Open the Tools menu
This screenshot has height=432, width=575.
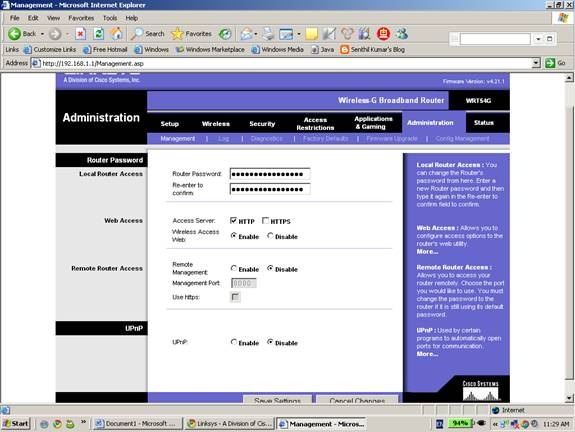pos(110,18)
